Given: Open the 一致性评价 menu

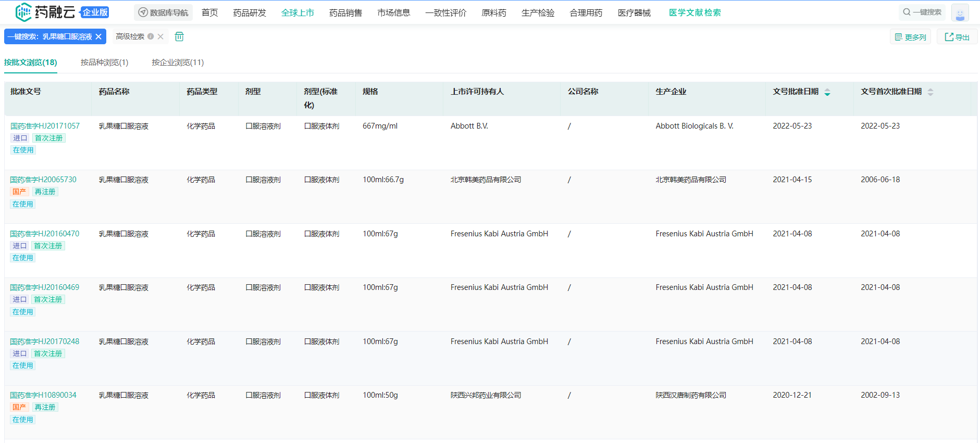Looking at the screenshot, I should pyautogui.click(x=445, y=12).
